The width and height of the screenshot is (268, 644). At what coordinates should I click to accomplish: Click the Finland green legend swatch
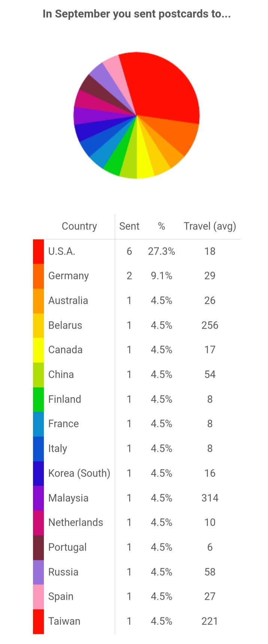point(38,400)
